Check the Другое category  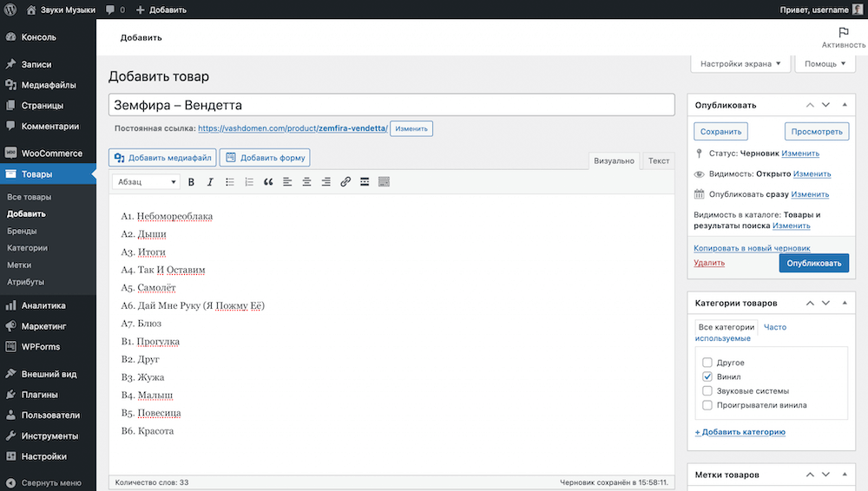pyautogui.click(x=707, y=363)
